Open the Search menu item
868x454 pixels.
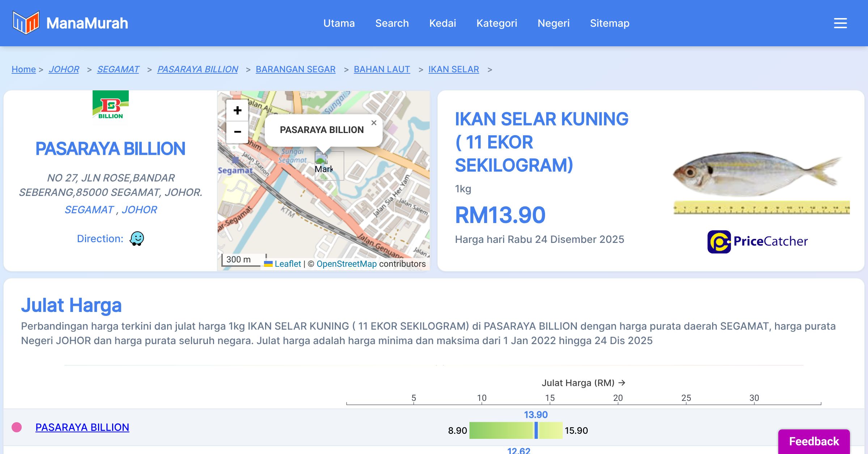point(392,23)
